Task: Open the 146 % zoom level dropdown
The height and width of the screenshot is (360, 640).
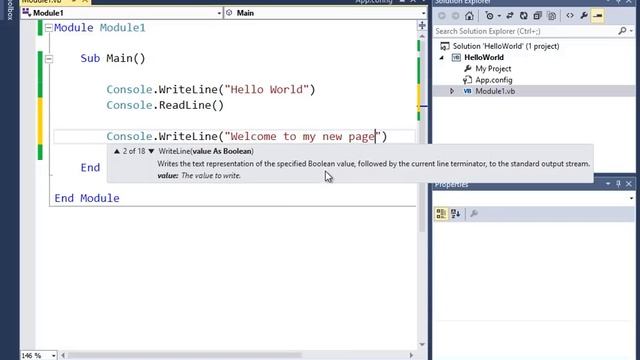Action: tap(53, 356)
